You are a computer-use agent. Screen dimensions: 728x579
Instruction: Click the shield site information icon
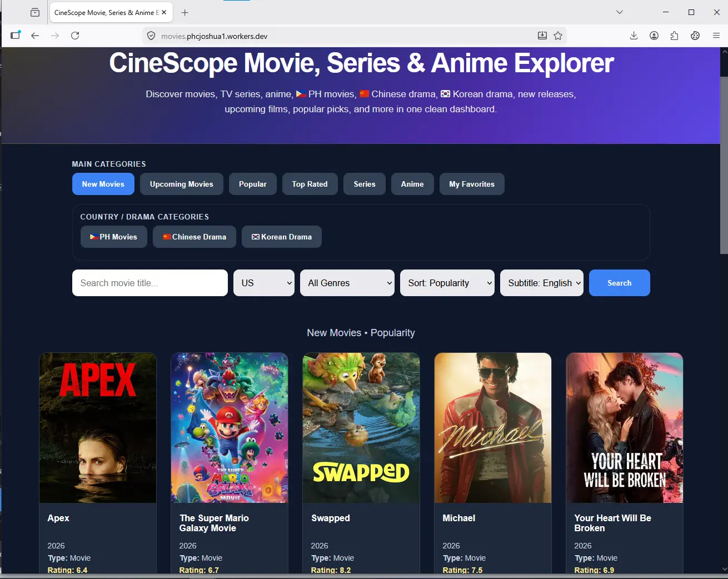click(151, 36)
